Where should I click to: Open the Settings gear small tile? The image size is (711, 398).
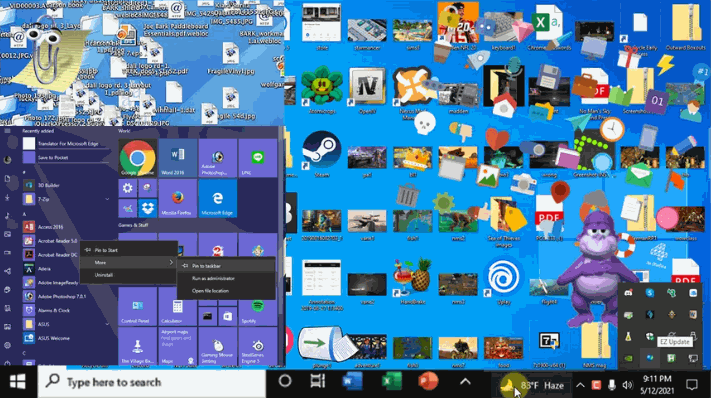click(127, 188)
